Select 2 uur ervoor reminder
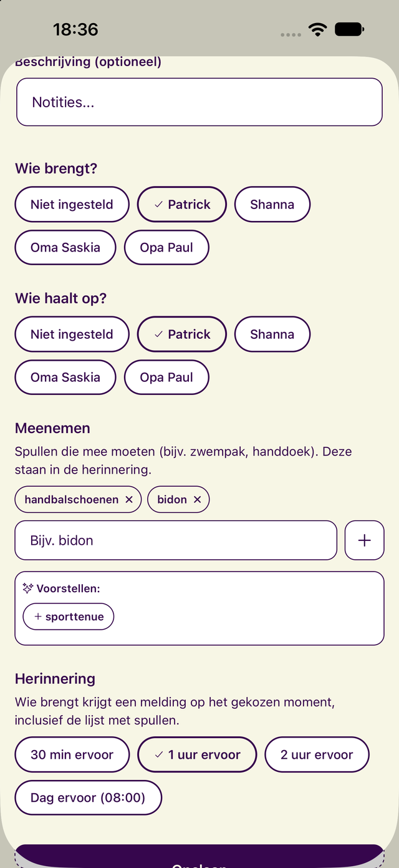 pyautogui.click(x=317, y=754)
